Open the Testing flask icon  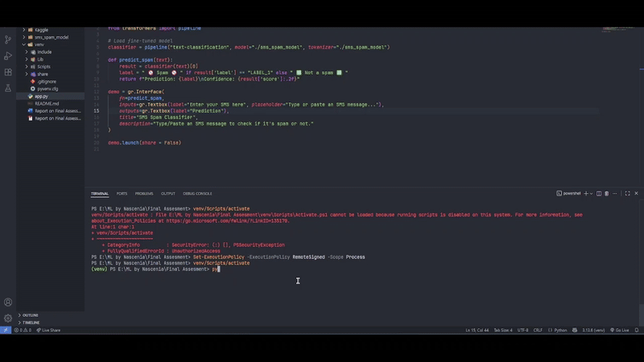tap(8, 88)
